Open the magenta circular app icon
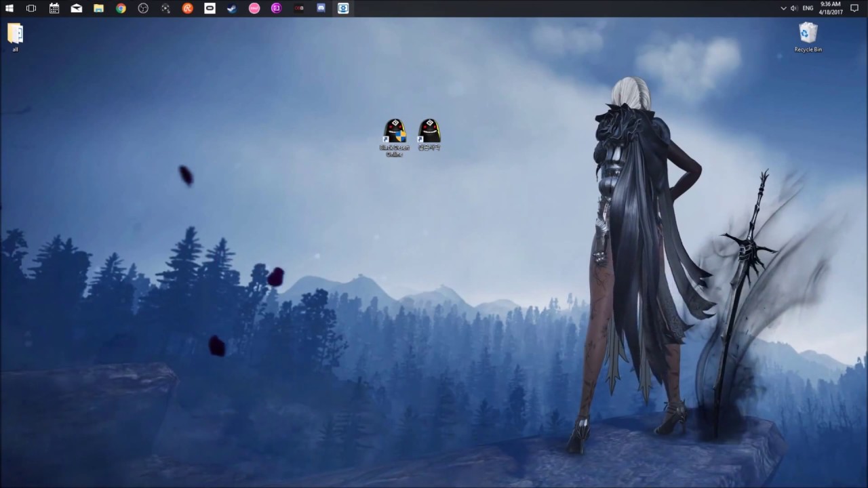This screenshot has height=488, width=868. (277, 8)
